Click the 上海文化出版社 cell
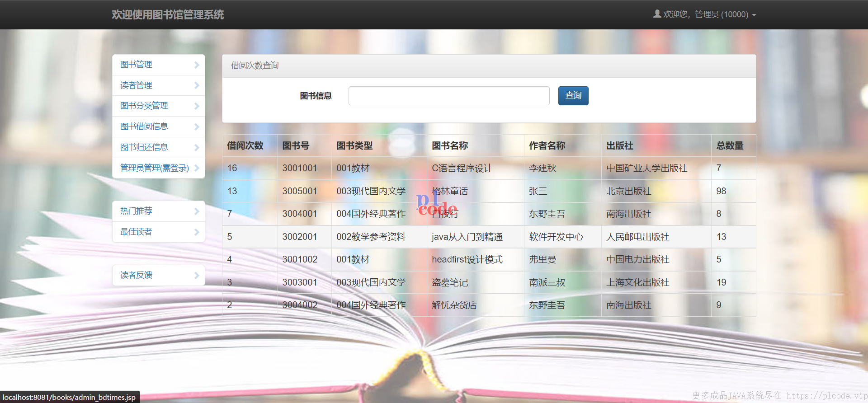Viewport: 868px width, 403px height. (x=656, y=282)
